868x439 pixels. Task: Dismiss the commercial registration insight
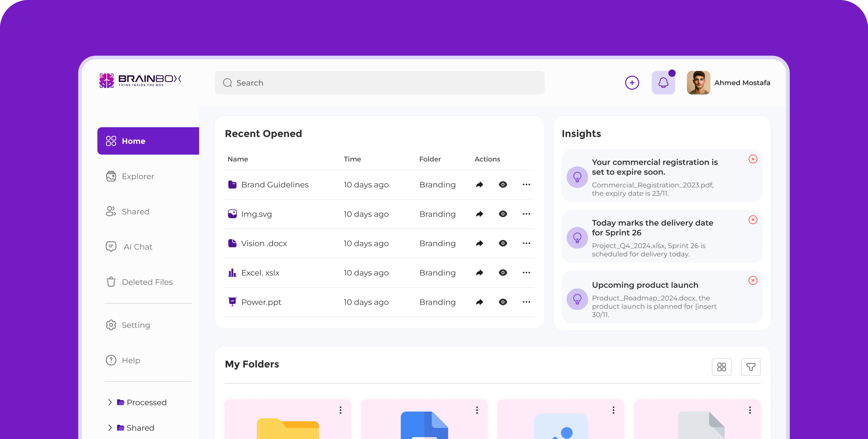[753, 159]
